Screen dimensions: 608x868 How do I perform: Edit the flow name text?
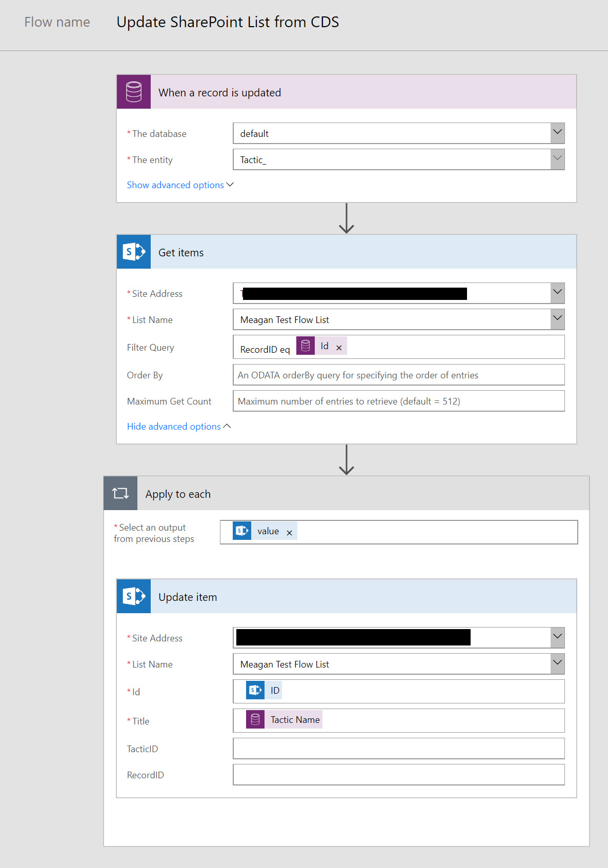[228, 22]
